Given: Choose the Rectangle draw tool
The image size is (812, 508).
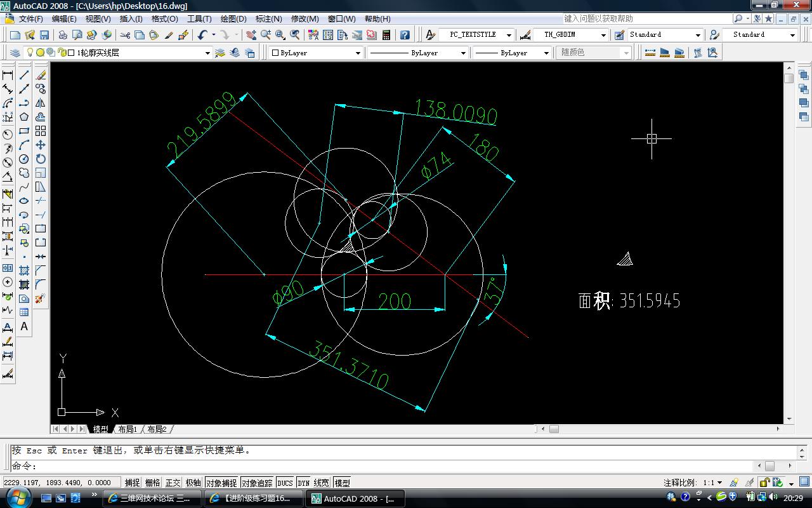Looking at the screenshot, I should [24, 131].
